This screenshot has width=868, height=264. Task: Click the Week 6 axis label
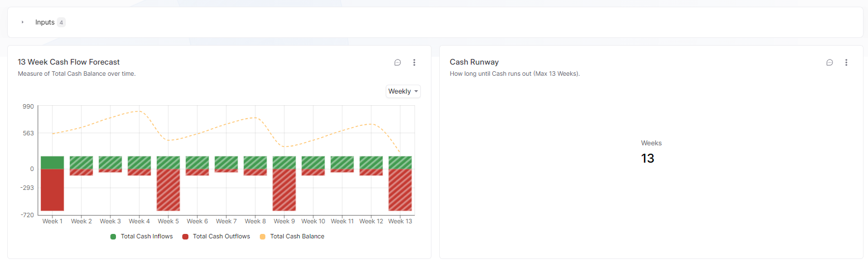point(197,221)
